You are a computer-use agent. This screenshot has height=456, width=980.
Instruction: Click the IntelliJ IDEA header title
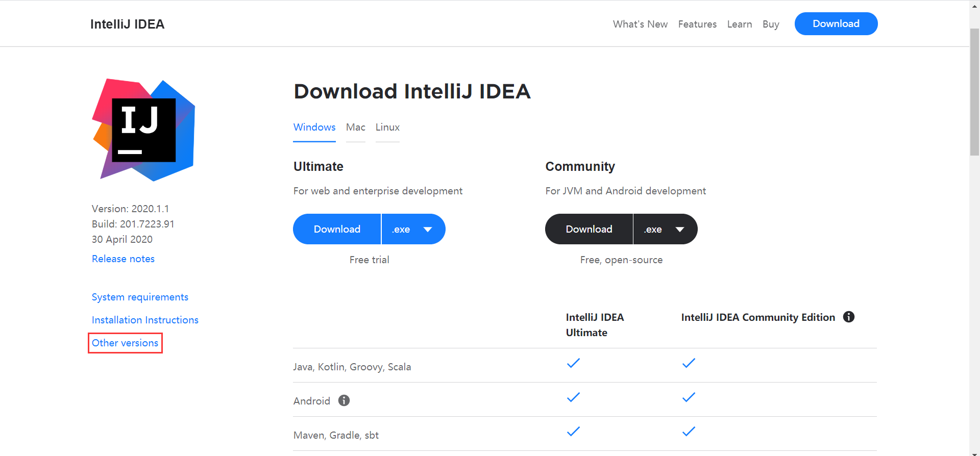[x=128, y=24]
